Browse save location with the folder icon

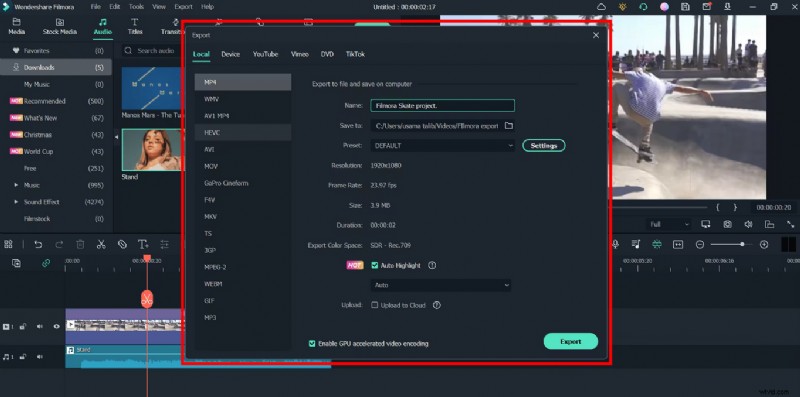[x=509, y=126]
